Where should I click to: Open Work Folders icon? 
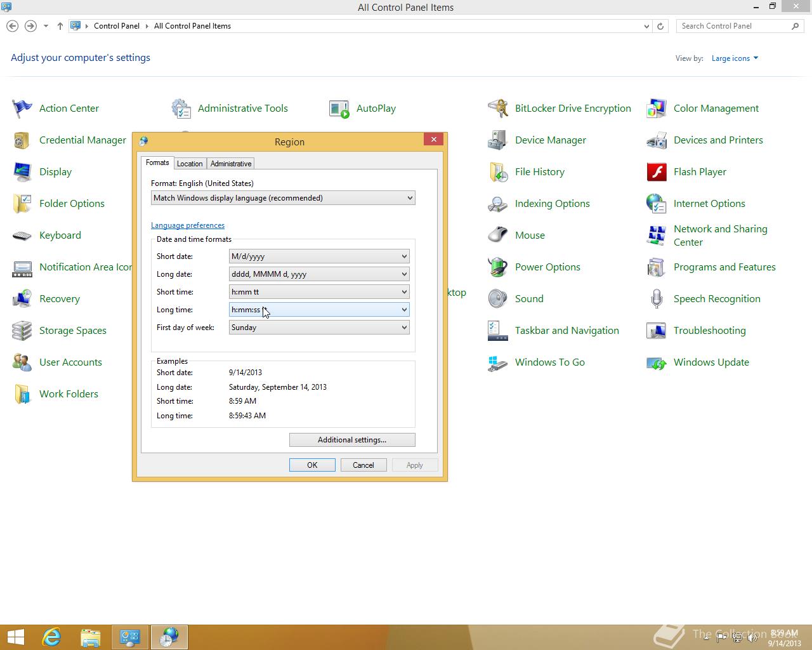(x=22, y=394)
